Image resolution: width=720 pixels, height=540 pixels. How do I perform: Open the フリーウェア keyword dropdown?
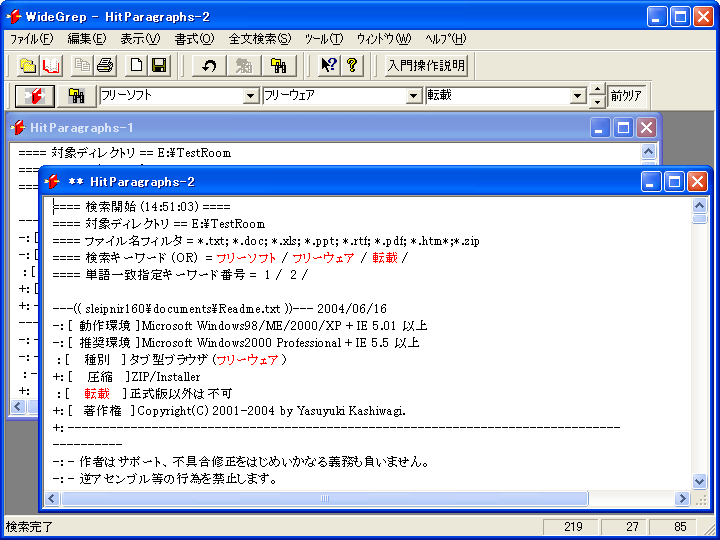[x=413, y=96]
